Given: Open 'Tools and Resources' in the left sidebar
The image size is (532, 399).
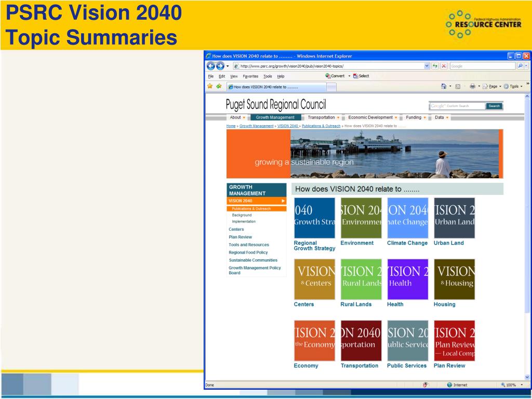Looking at the screenshot, I should click(249, 245).
